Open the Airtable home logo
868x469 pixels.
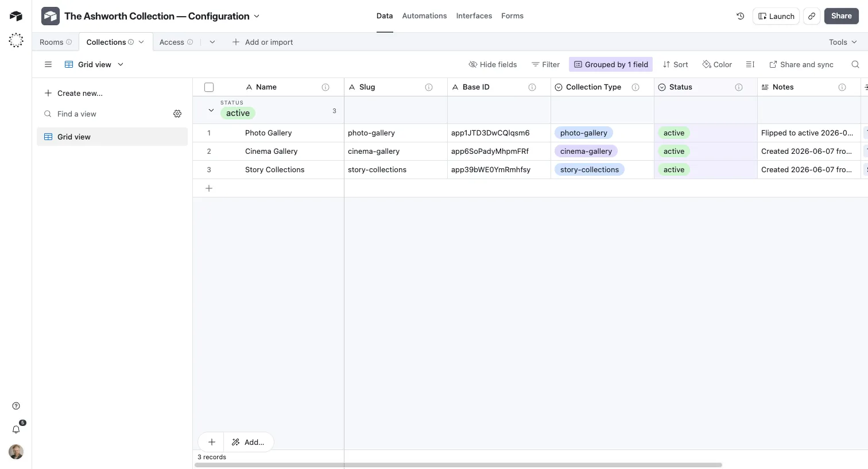click(16, 16)
